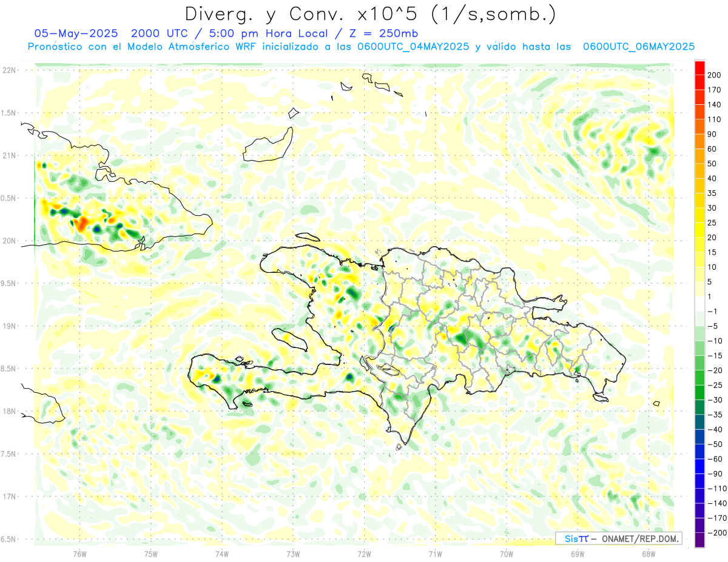Click the colorbar value "-25"
Image resolution: width=728 pixels, height=562 pixels.
point(716,385)
